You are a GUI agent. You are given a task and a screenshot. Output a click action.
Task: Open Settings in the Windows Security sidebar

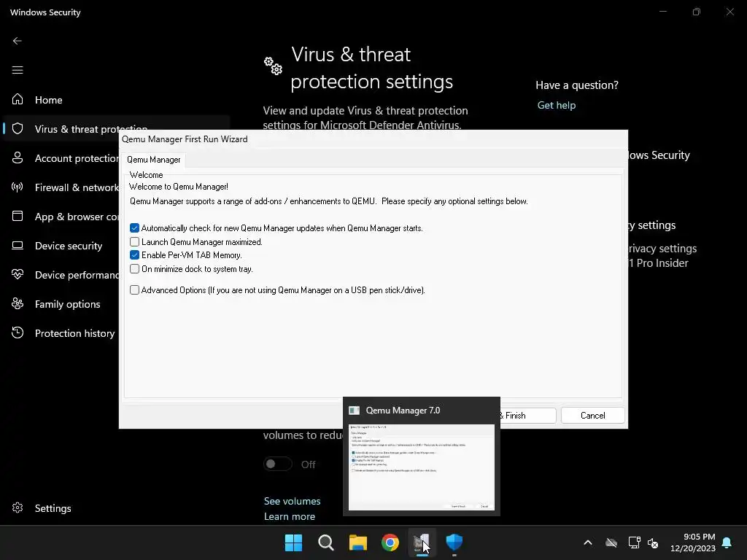pyautogui.click(x=53, y=508)
